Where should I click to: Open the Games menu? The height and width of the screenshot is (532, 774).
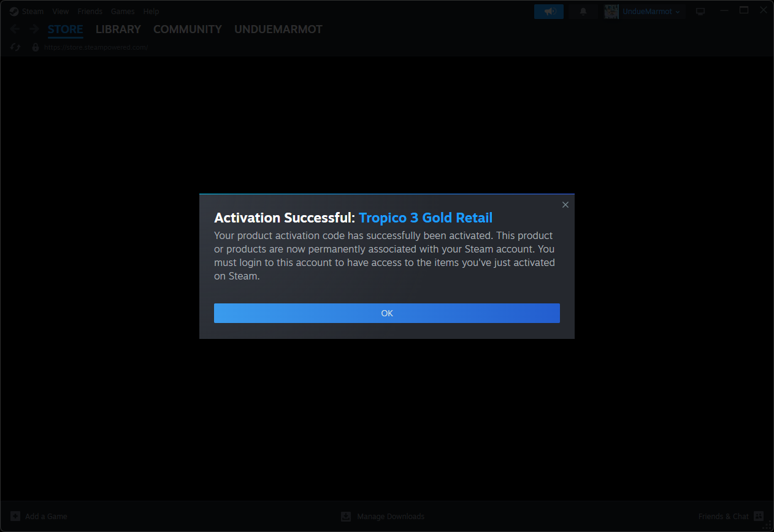[x=123, y=12]
